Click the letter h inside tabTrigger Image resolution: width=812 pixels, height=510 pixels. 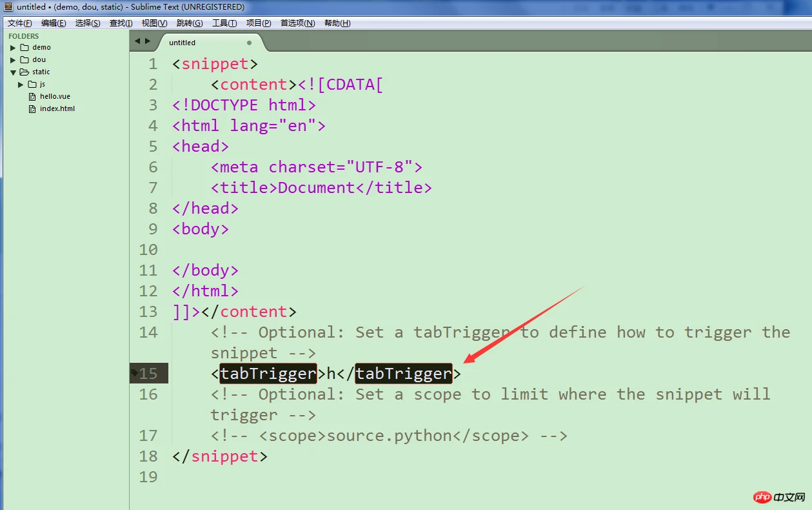(332, 374)
